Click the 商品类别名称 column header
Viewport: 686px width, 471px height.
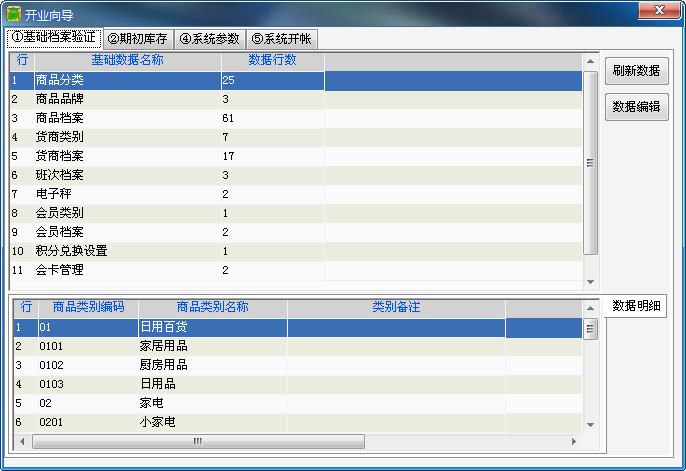[x=212, y=307]
